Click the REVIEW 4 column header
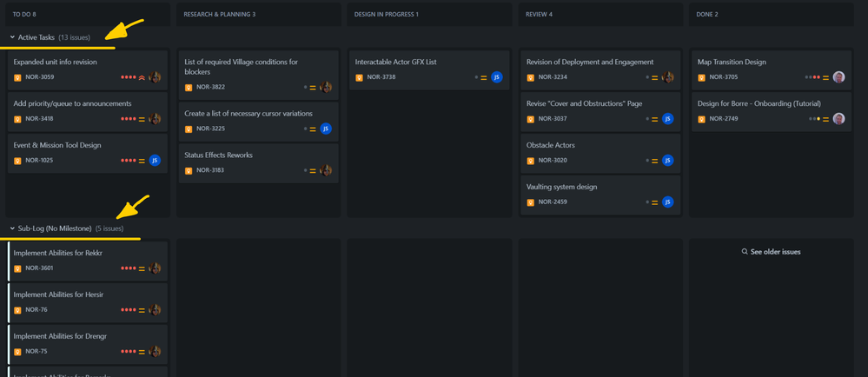The height and width of the screenshot is (377, 868). tap(600, 15)
